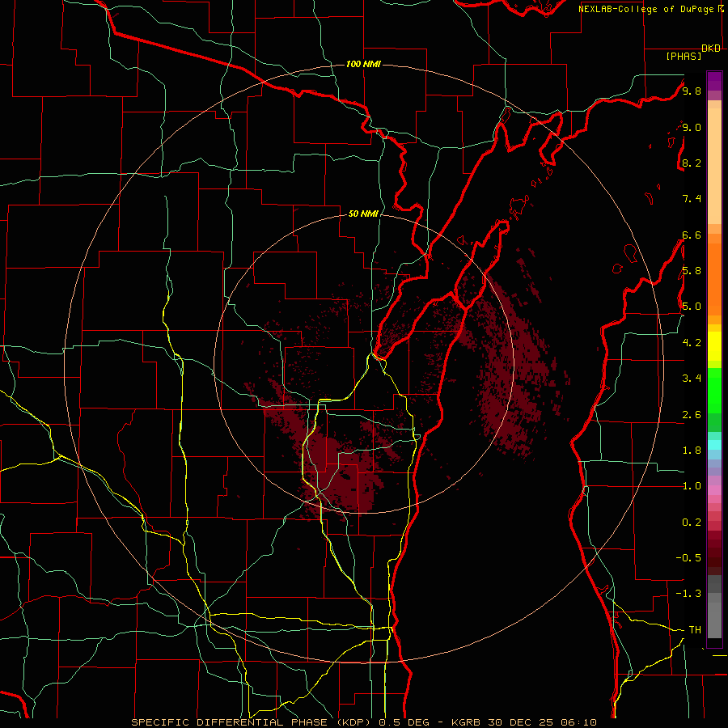Select the 9.8 legend value
The width and height of the screenshot is (728, 728).
(692, 91)
